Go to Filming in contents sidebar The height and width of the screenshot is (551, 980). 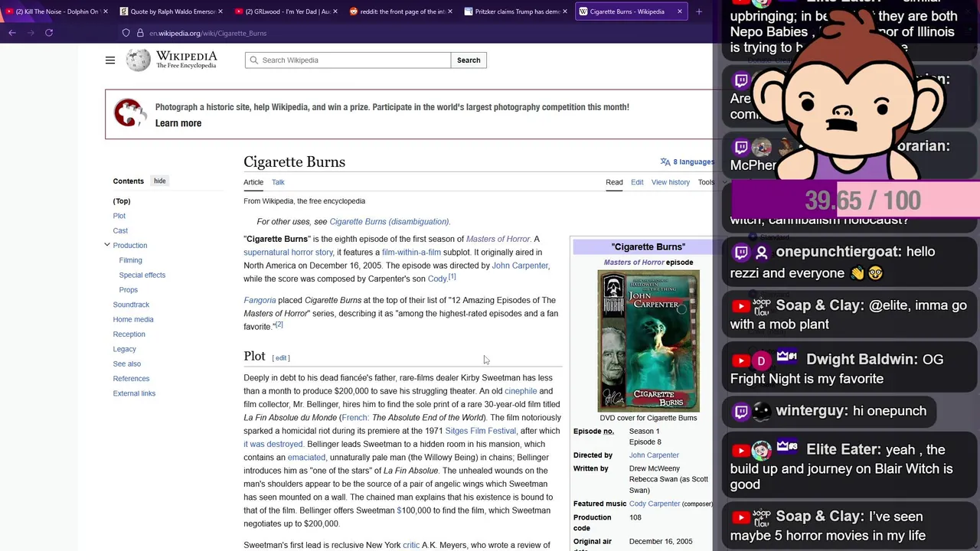click(x=130, y=260)
